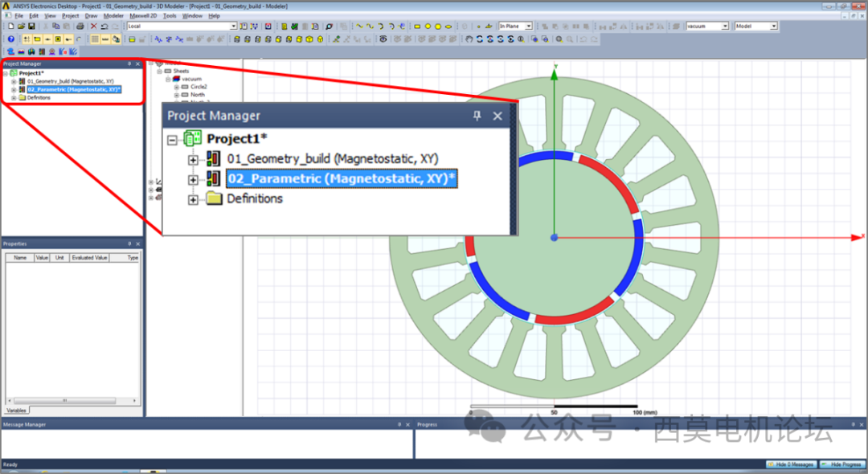Click the Print toolbar icon

80,27
